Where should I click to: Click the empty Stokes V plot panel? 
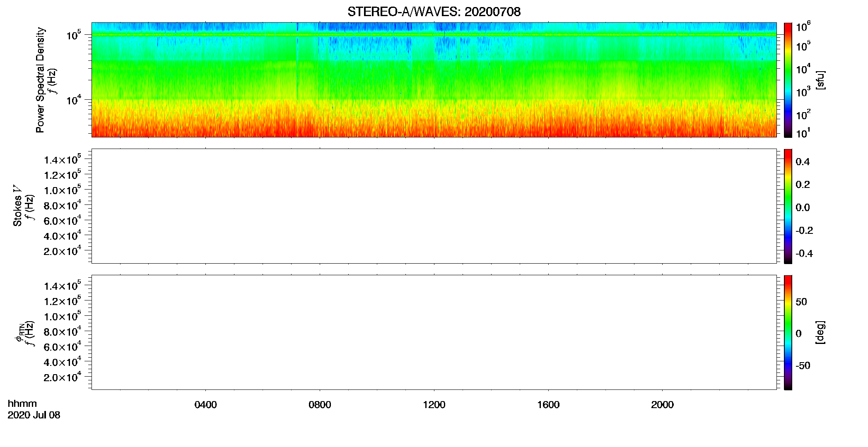(x=434, y=206)
